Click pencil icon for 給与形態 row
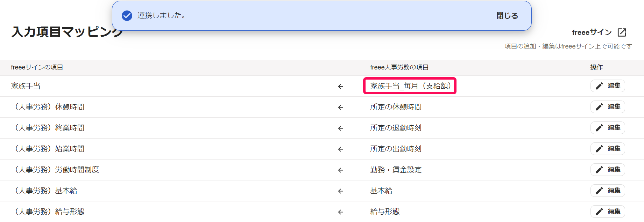Viewport: 644px width, 222px height. [599, 212]
